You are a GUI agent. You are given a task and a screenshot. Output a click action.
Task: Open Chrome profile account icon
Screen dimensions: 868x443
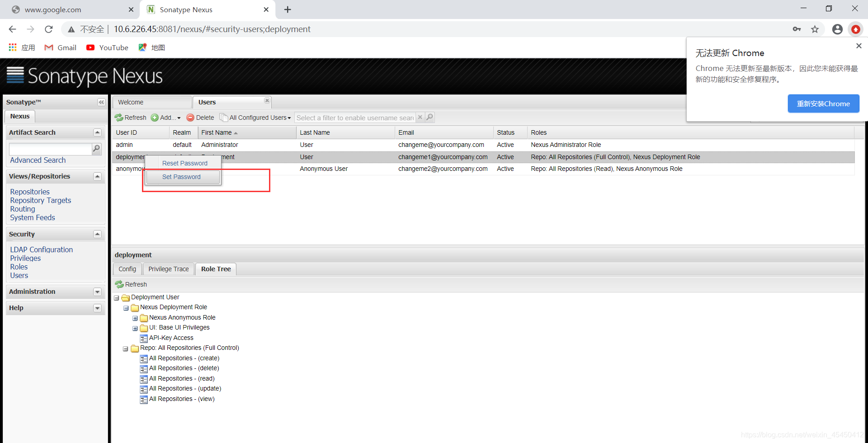[837, 29]
